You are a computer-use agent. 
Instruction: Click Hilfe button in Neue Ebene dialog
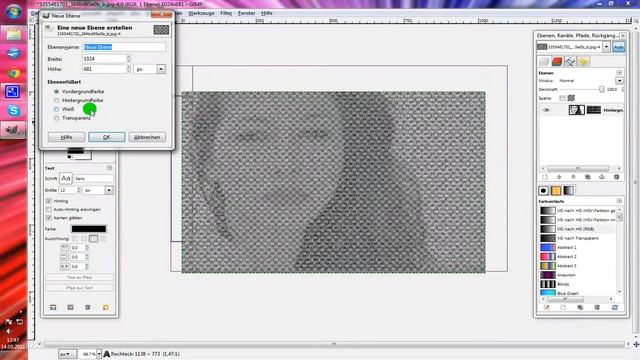click(66, 137)
